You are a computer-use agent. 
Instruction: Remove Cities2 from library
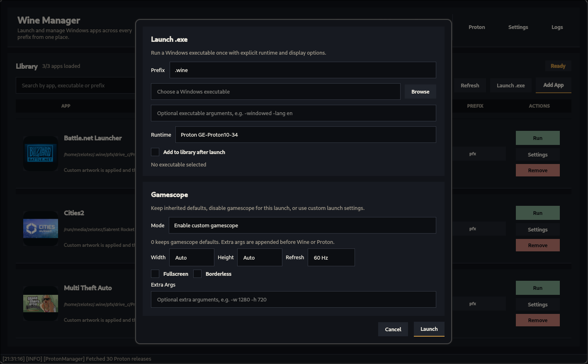pos(538,245)
